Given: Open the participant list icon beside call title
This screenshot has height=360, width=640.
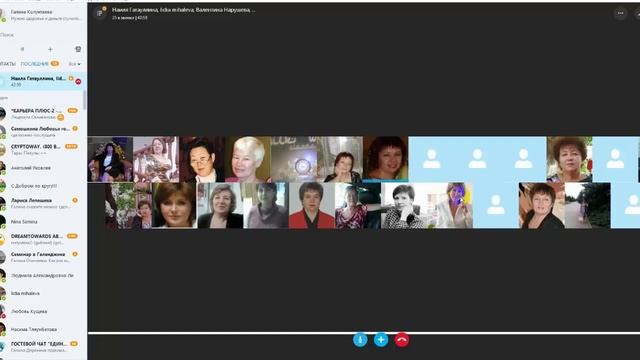Looking at the screenshot, I should pyautogui.click(x=100, y=13).
